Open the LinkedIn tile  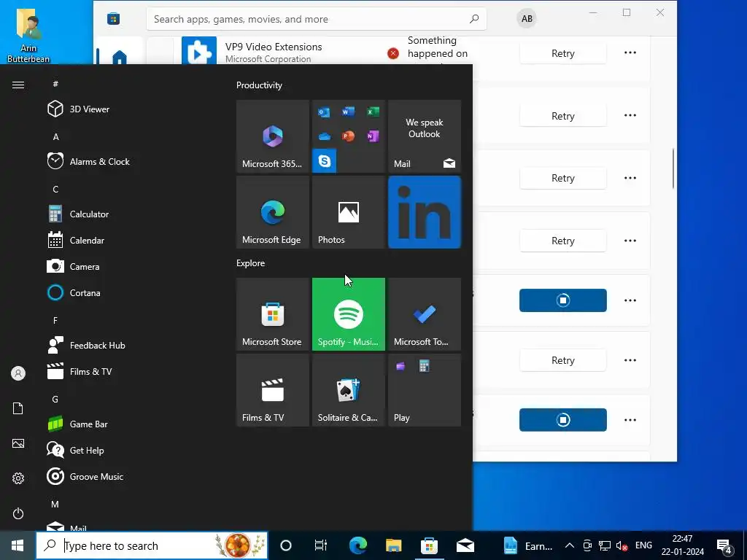pos(425,212)
